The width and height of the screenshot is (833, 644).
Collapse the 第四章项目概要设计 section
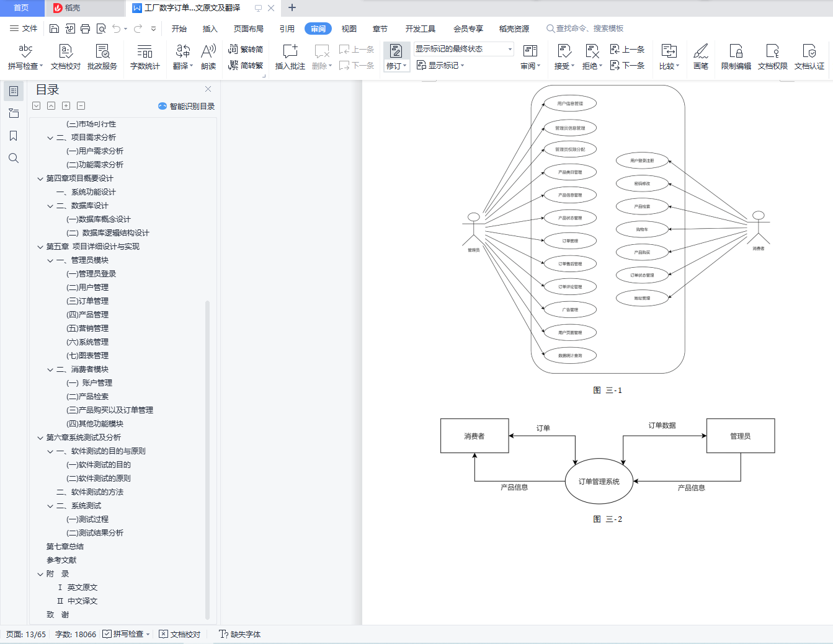click(x=40, y=179)
